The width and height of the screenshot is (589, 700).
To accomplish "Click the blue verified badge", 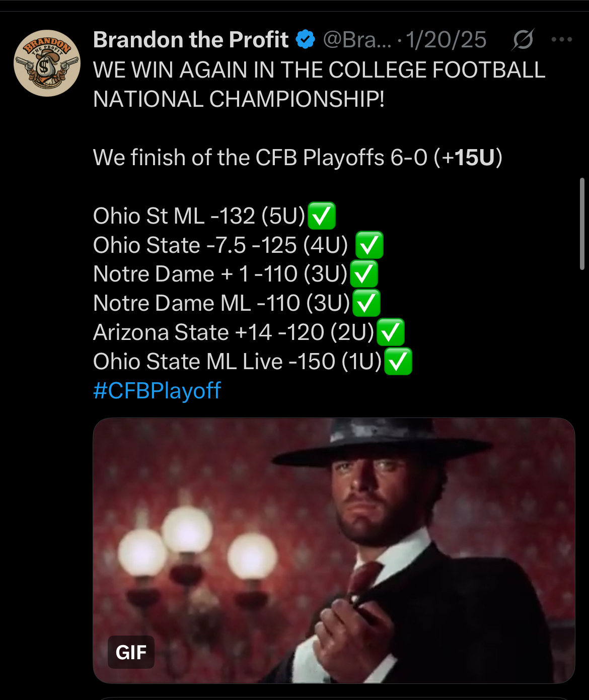I will (305, 39).
